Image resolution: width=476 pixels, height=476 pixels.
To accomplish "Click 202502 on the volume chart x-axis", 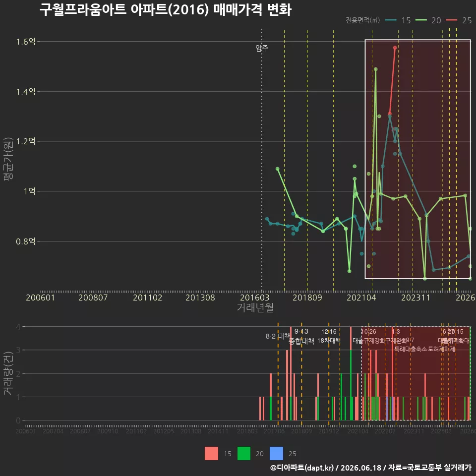I will 441,431.
